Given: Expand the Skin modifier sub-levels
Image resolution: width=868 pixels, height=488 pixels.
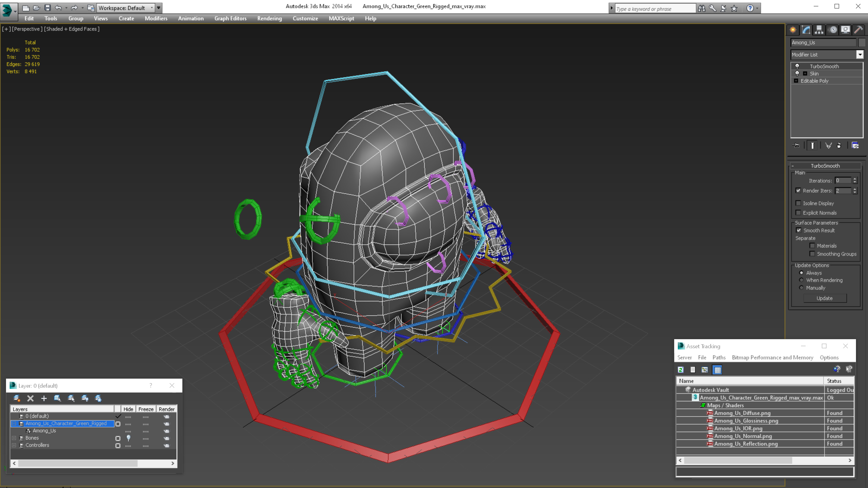Looking at the screenshot, I should [805, 74].
